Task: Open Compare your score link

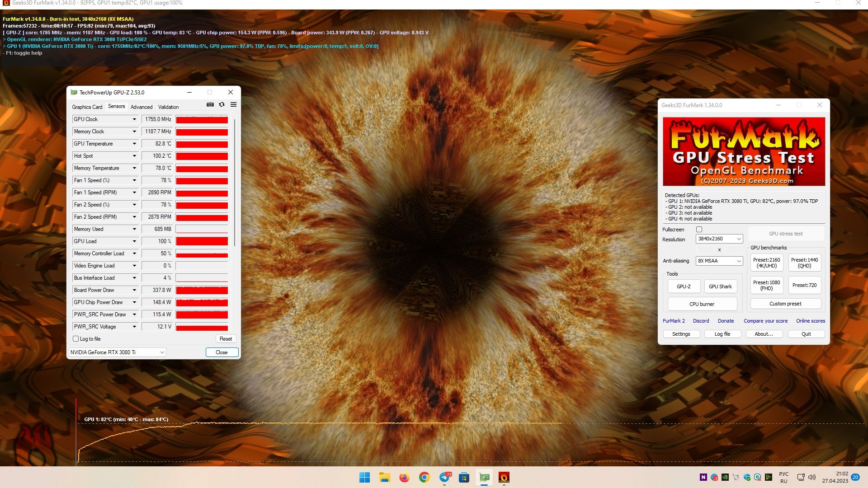Action: [765, 321]
